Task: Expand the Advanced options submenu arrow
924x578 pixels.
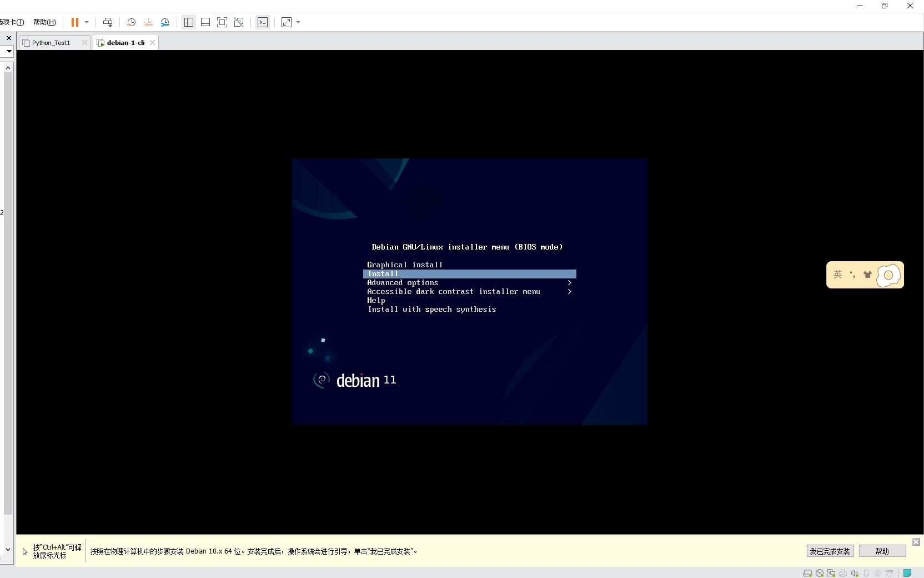Action: pos(570,283)
